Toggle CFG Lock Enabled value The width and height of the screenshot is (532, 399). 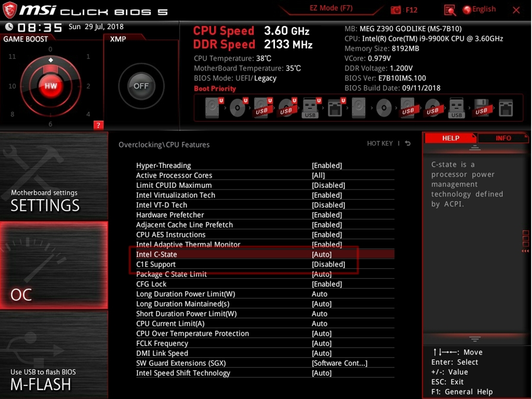coord(327,284)
